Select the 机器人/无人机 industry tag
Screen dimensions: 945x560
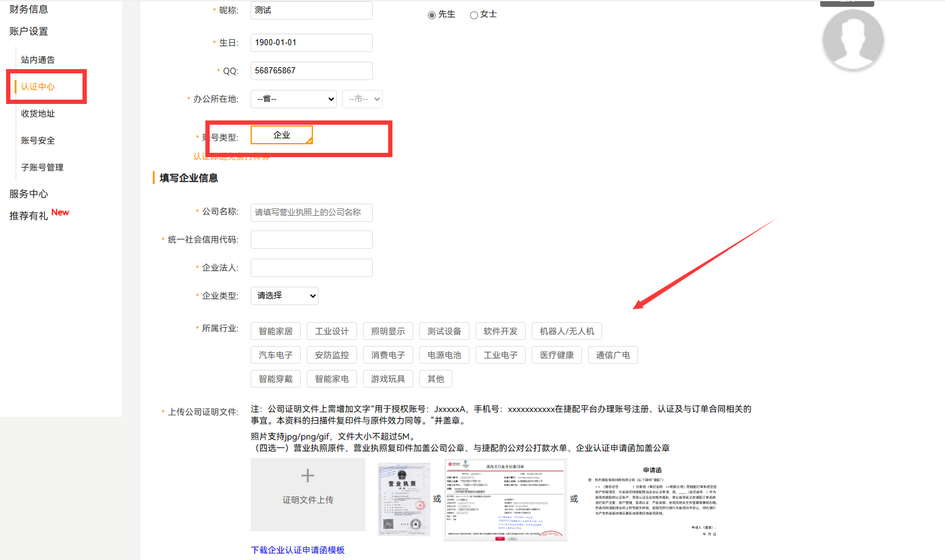point(567,331)
